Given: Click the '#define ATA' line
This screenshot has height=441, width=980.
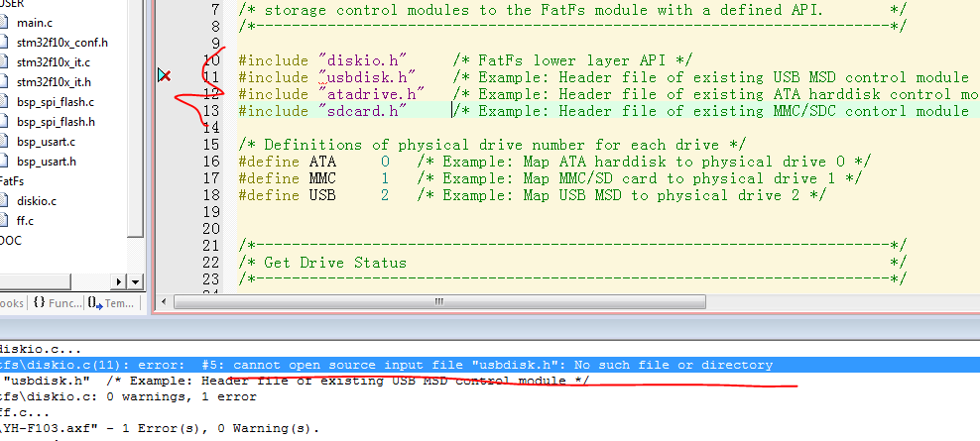Looking at the screenshot, I should click(555, 162).
